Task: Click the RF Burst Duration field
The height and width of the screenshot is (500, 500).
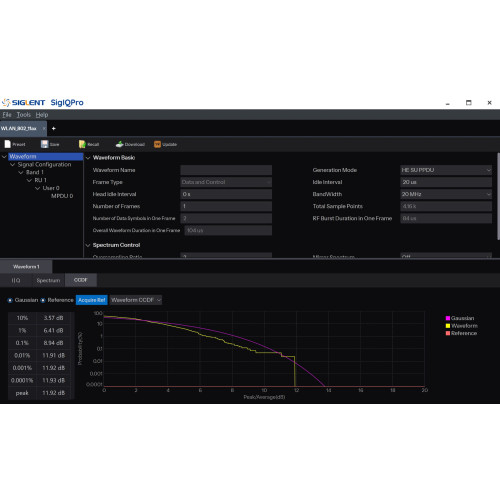Action: (x=446, y=218)
